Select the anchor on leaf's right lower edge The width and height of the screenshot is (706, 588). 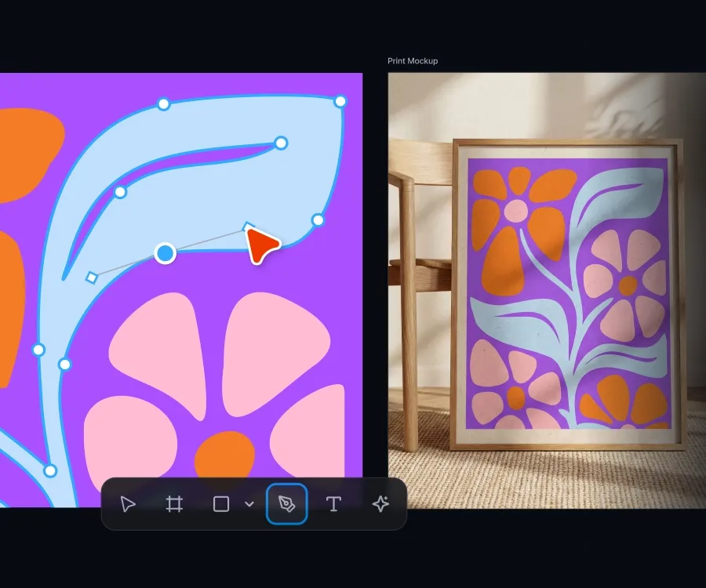tap(318, 220)
